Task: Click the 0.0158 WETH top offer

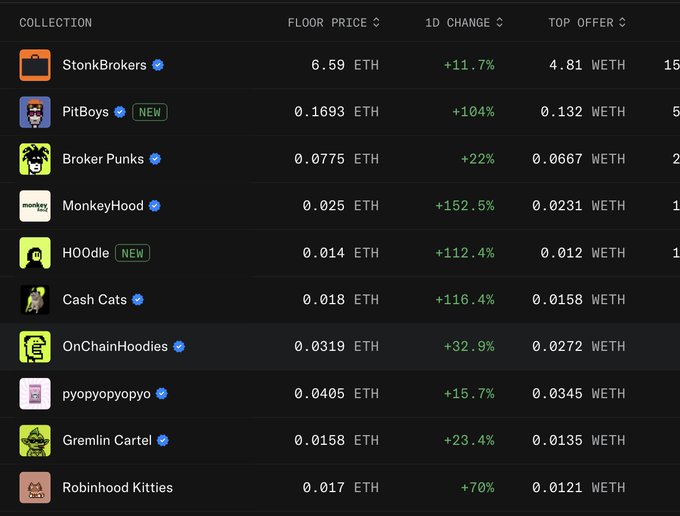Action: tap(579, 300)
